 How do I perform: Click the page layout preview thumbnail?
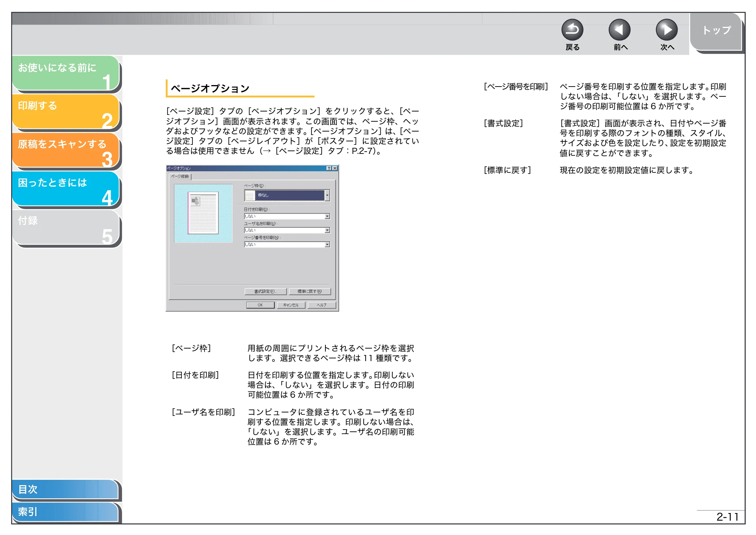[x=203, y=213]
